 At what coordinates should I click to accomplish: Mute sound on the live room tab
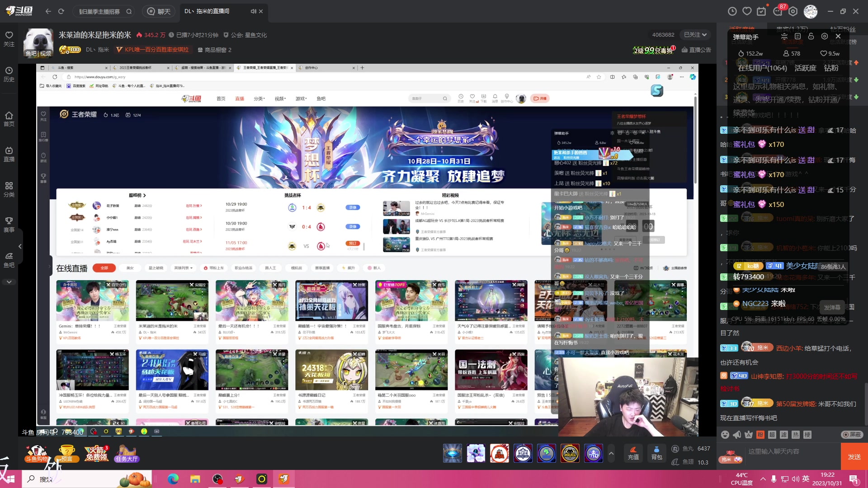(254, 11)
